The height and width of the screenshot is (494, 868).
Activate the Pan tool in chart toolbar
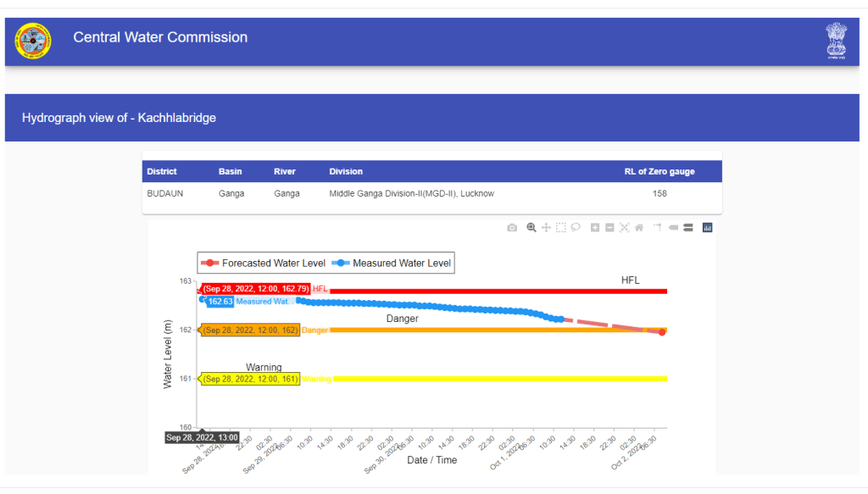tap(547, 227)
